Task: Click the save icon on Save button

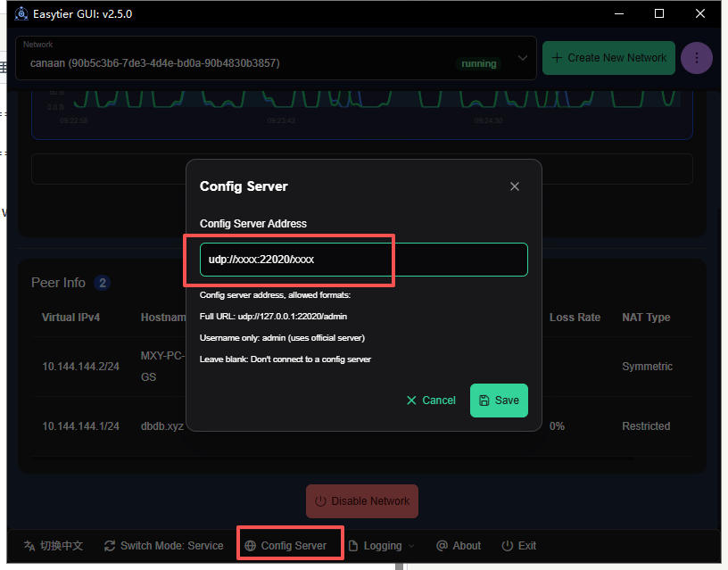Action: click(x=484, y=401)
